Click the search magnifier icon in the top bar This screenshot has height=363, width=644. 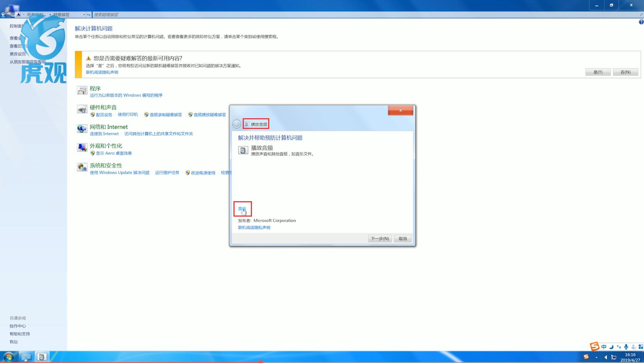point(641,15)
